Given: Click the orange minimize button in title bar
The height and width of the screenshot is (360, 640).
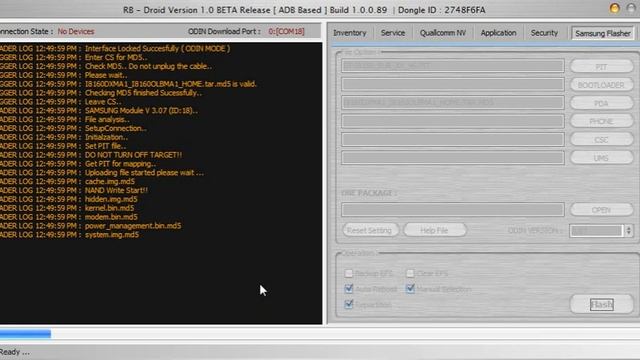Looking at the screenshot, I should pos(614,9).
